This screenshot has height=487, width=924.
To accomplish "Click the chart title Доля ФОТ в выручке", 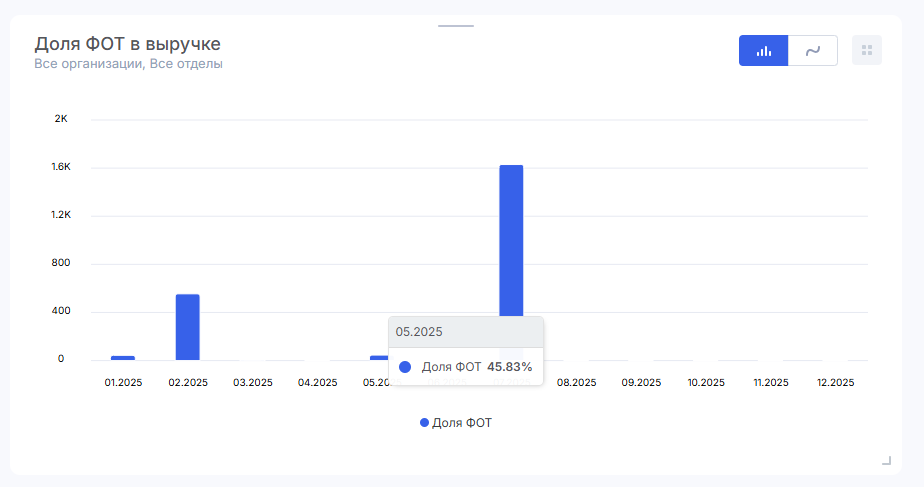I will [x=127, y=44].
